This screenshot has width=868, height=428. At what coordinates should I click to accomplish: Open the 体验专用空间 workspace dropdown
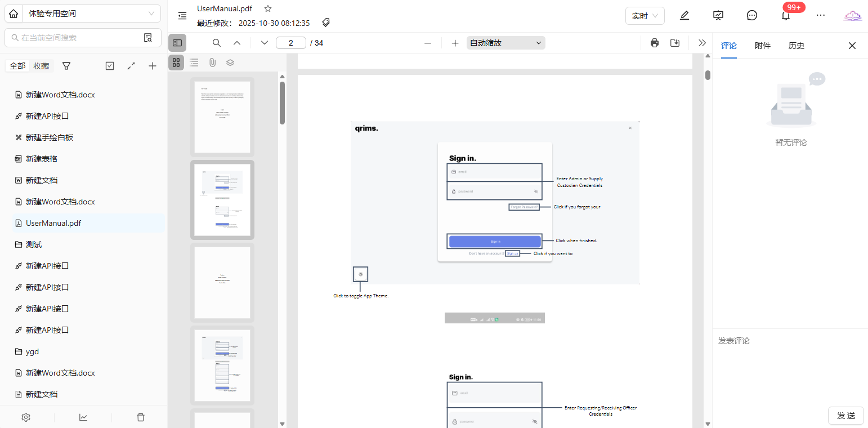[x=92, y=14]
